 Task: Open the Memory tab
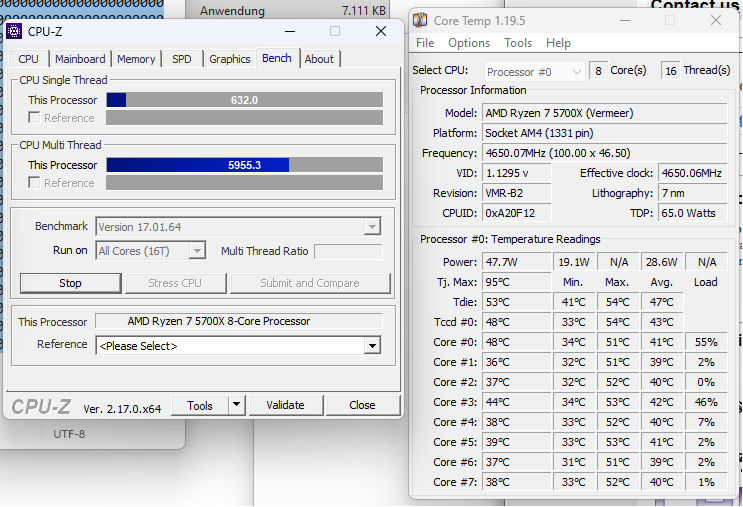pyautogui.click(x=136, y=59)
